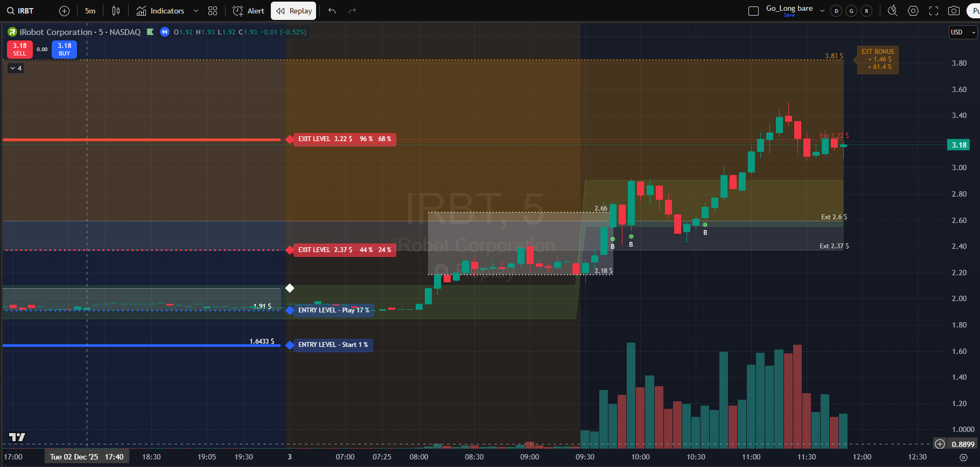
Task: Open the candlestick chart style selector
Action: click(x=116, y=11)
